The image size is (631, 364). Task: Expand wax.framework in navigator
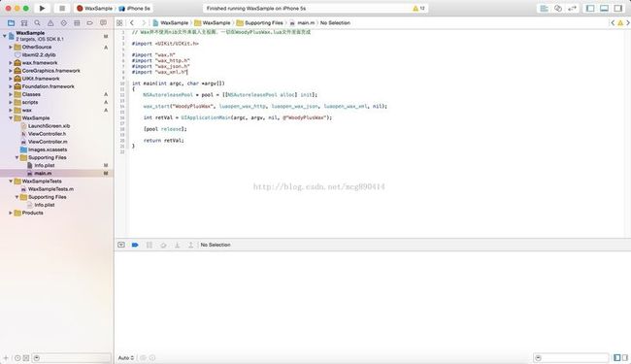[11, 63]
